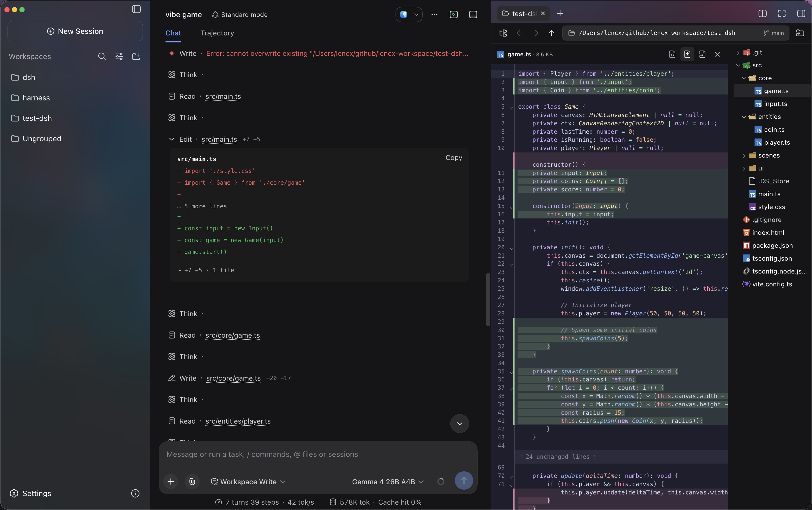This screenshot has height=510, width=812.
Task: Go up to parent directory arrow
Action: click(552, 33)
